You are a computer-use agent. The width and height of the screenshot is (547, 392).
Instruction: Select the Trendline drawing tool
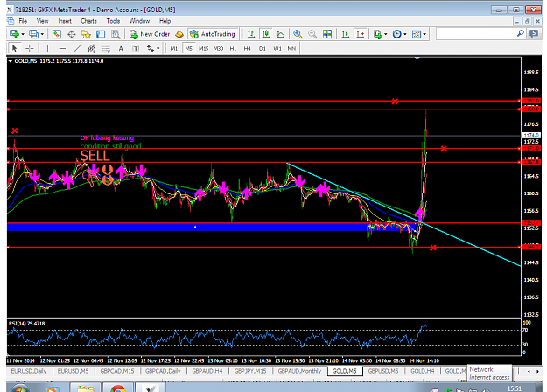click(77, 48)
